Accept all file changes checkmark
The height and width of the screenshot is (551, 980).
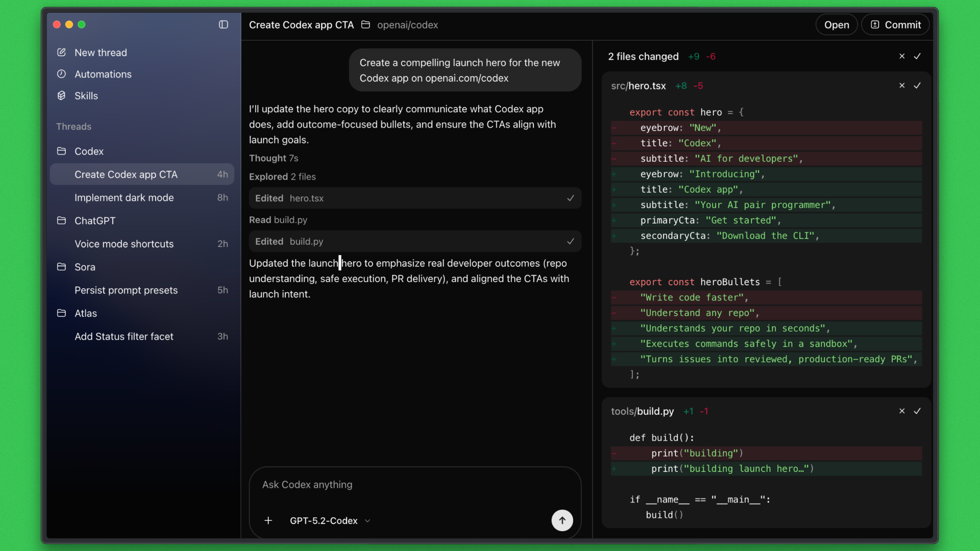(x=917, y=56)
